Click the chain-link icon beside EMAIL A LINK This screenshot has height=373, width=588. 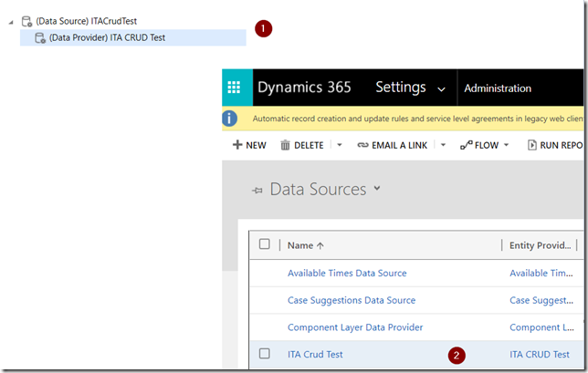(362, 145)
